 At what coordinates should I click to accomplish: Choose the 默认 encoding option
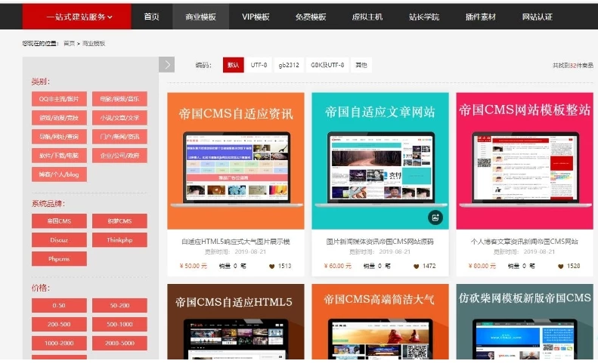(x=233, y=66)
